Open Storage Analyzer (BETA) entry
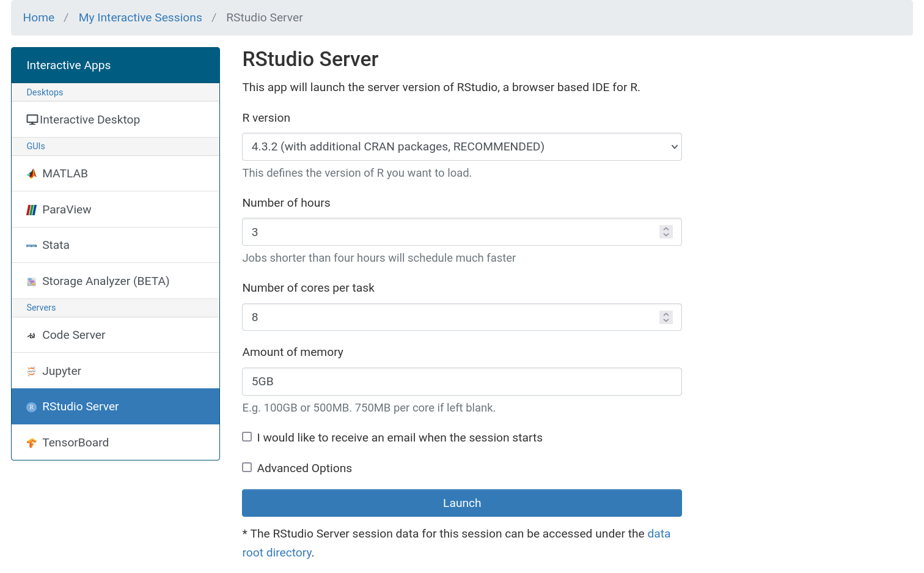 coord(116,281)
